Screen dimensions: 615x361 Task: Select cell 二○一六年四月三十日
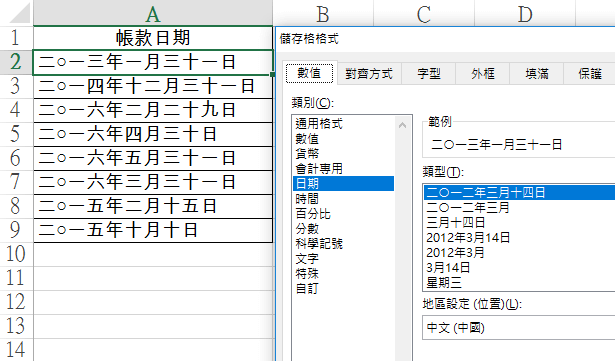(x=153, y=134)
